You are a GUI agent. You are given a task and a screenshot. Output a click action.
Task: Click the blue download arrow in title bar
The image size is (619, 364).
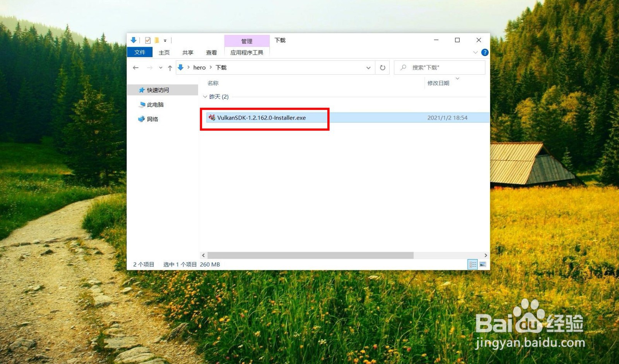[x=133, y=40]
